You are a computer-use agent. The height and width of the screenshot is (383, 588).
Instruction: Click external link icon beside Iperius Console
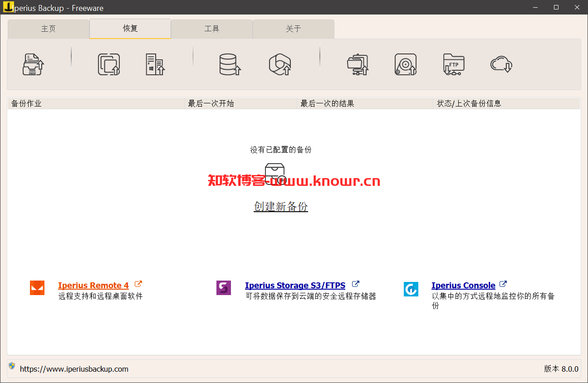click(x=503, y=284)
